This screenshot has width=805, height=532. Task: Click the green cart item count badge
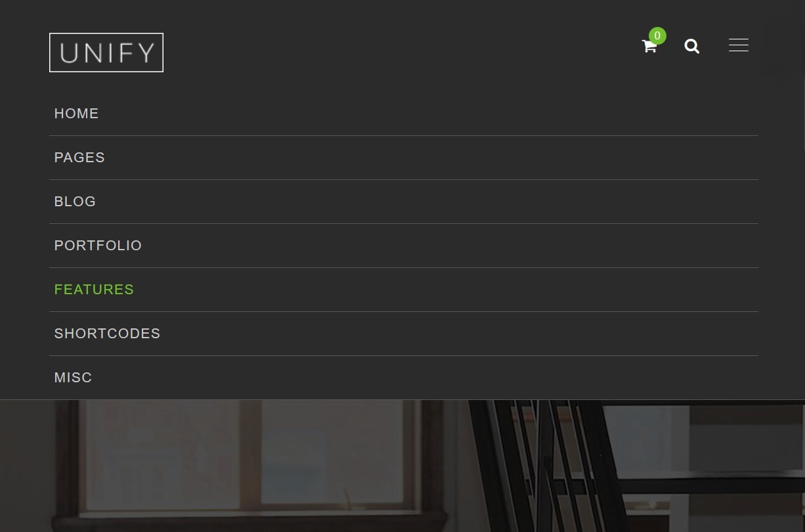(657, 36)
